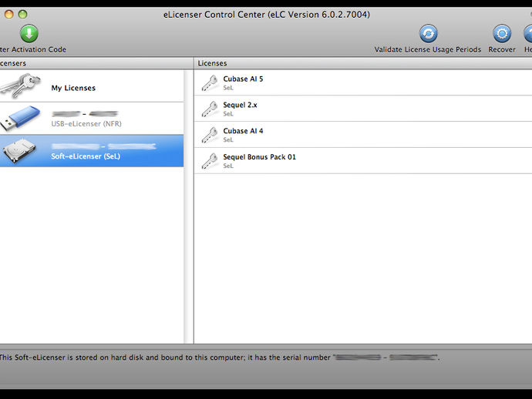Click the SeL subtitle under Sequel 2.x
The image size is (532, 399).
228,114
